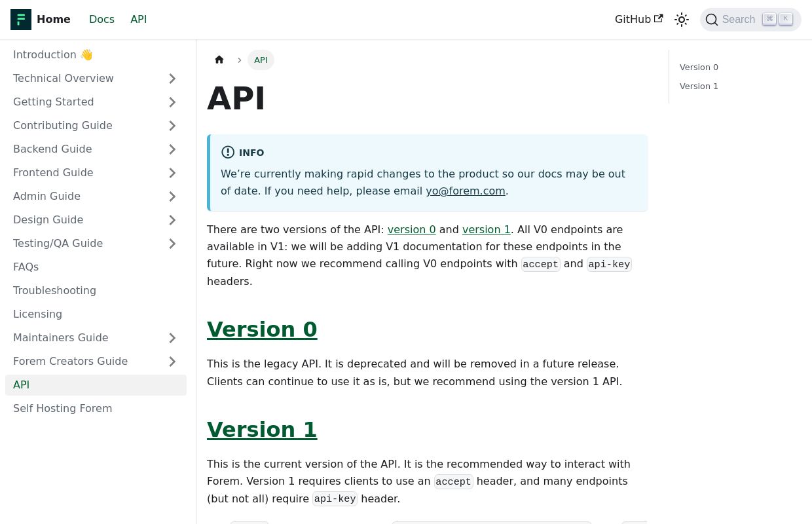Open Frontend Guide sidebar item
The height and width of the screenshot is (524, 812).
coord(82,173)
